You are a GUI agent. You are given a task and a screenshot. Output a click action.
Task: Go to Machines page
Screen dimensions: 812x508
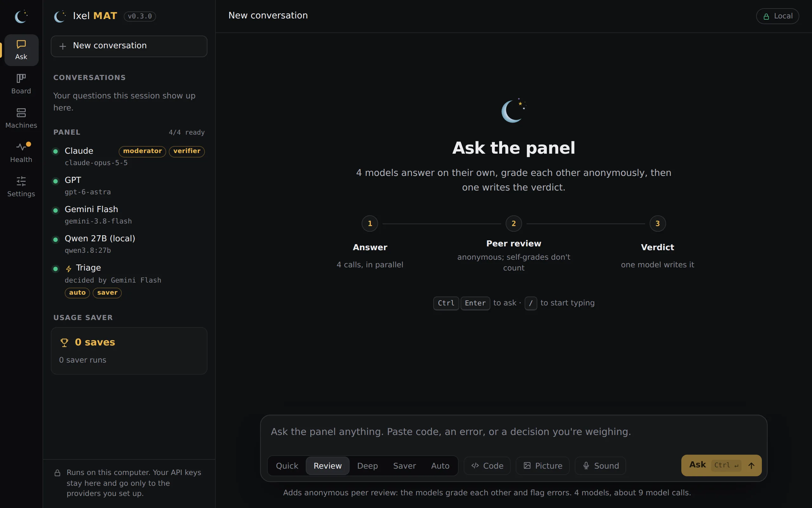[21, 119]
